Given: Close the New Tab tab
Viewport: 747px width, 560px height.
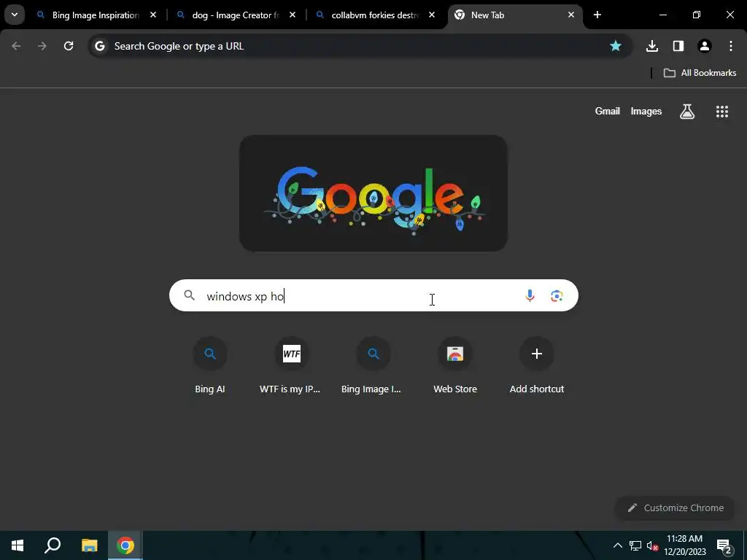Looking at the screenshot, I should (x=570, y=15).
